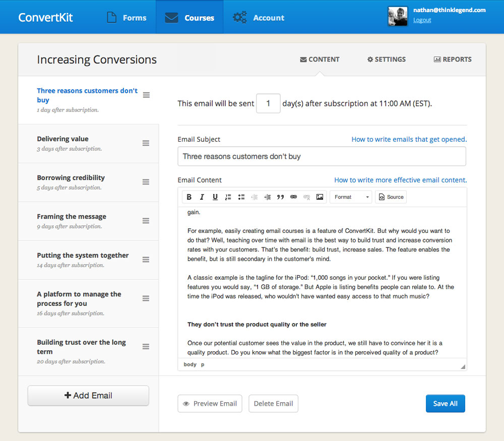Viewport: 504px width, 441px height.
Task: Insert bulleted list in email content
Action: pyautogui.click(x=241, y=197)
